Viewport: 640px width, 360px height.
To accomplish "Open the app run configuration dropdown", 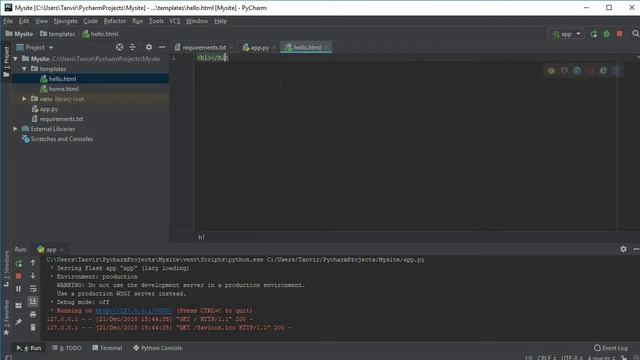I will pyautogui.click(x=566, y=34).
